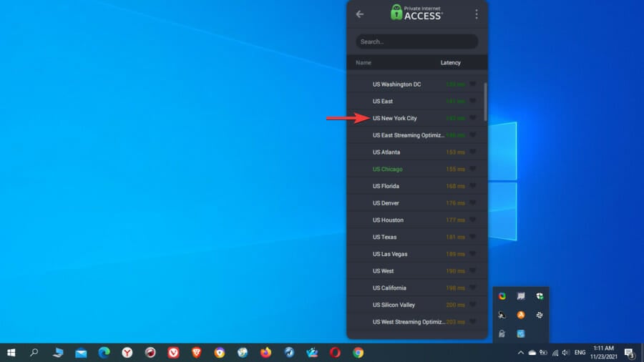Image resolution: width=644 pixels, height=362 pixels.
Task: Launch Opera browser from the taskbar
Action: point(335,353)
